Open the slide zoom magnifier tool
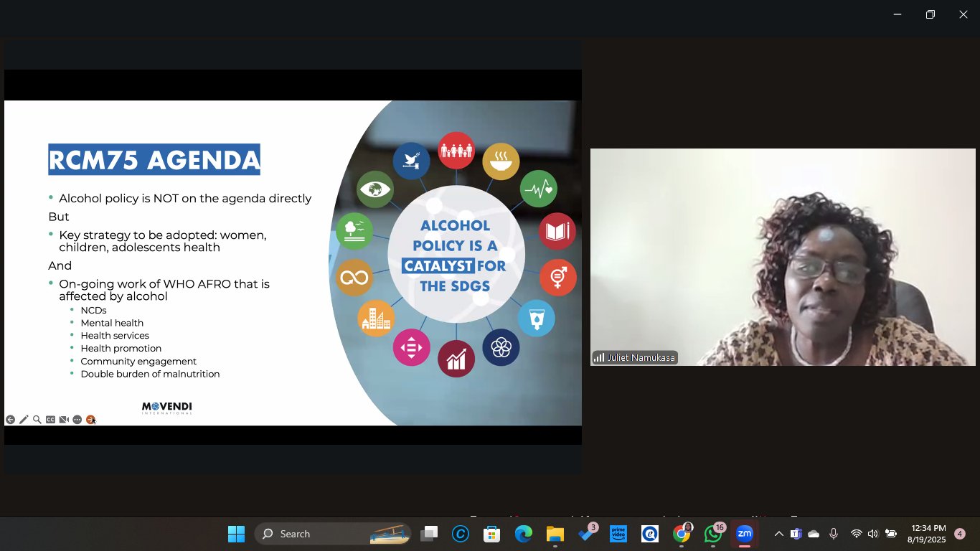 [x=37, y=420]
